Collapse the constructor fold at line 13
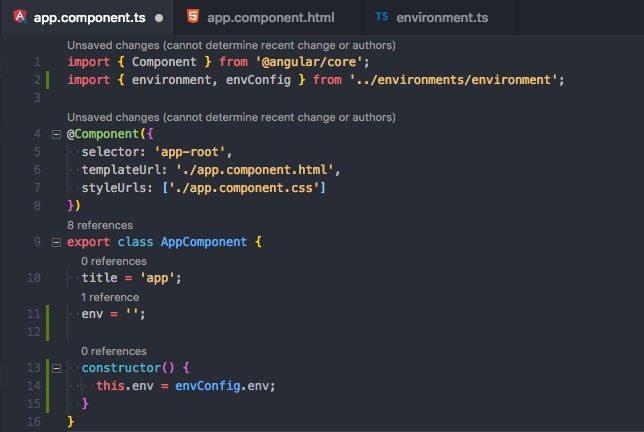644x432 pixels. click(57, 368)
